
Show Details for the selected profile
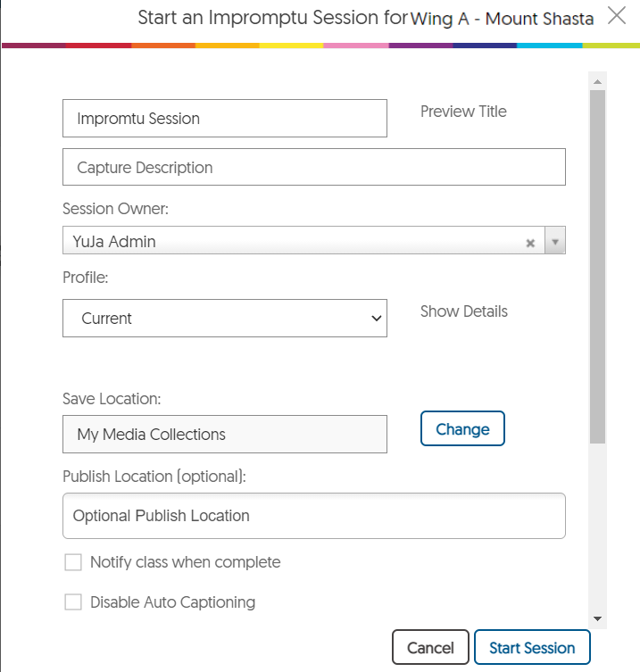tap(463, 311)
